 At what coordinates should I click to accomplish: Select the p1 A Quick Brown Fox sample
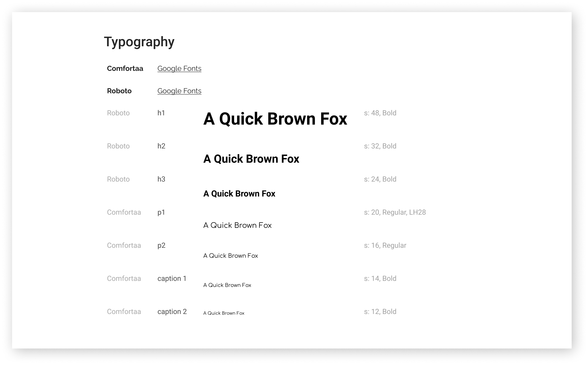[x=237, y=225]
